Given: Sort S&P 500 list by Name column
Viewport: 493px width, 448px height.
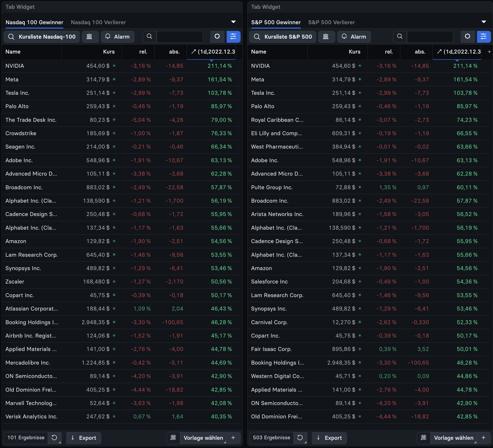Looking at the screenshot, I should (277, 52).
